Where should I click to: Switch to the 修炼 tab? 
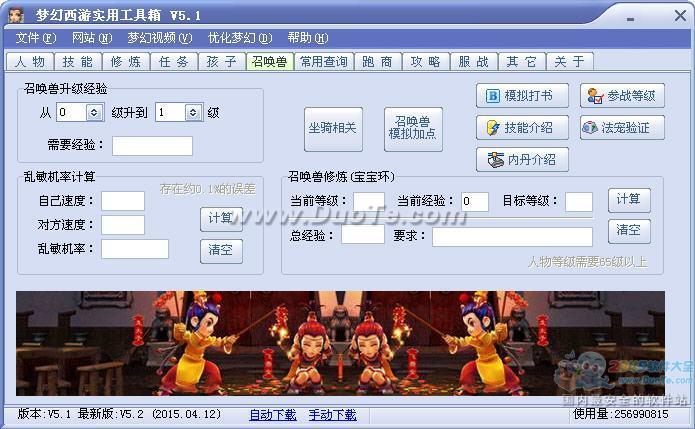tap(126, 61)
